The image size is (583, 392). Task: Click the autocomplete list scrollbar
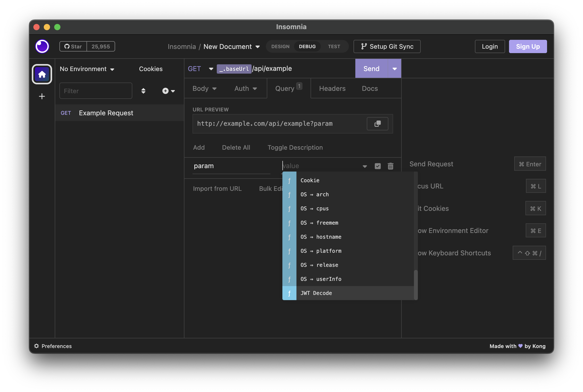click(x=416, y=285)
